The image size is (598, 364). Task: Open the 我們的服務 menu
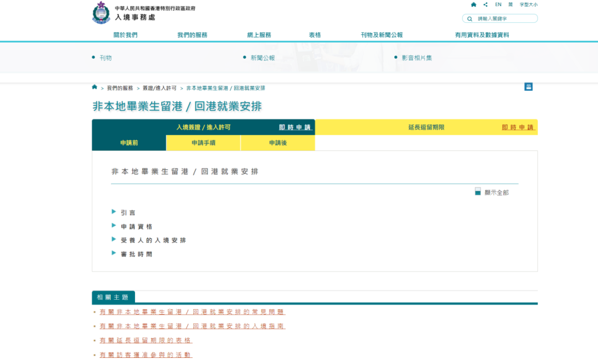(192, 35)
